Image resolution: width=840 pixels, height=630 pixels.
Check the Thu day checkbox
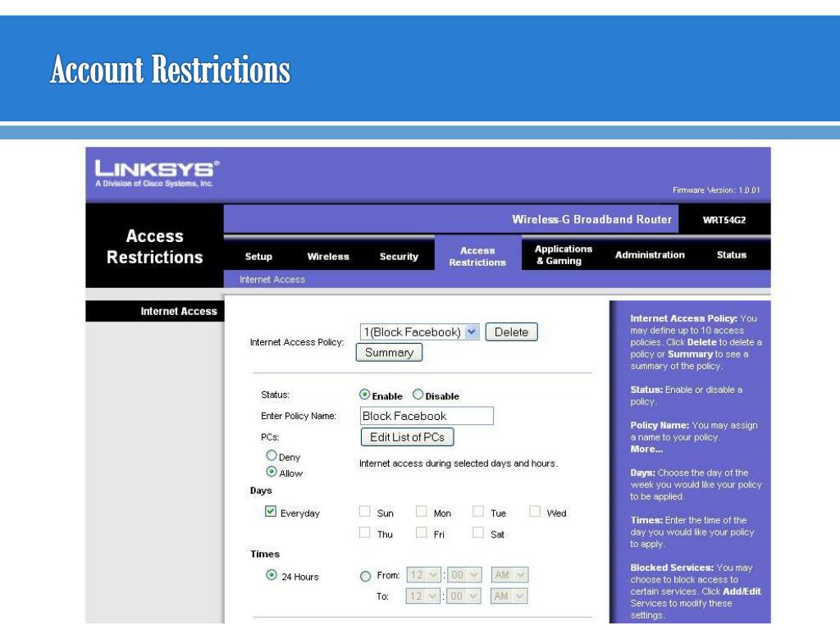point(365,532)
